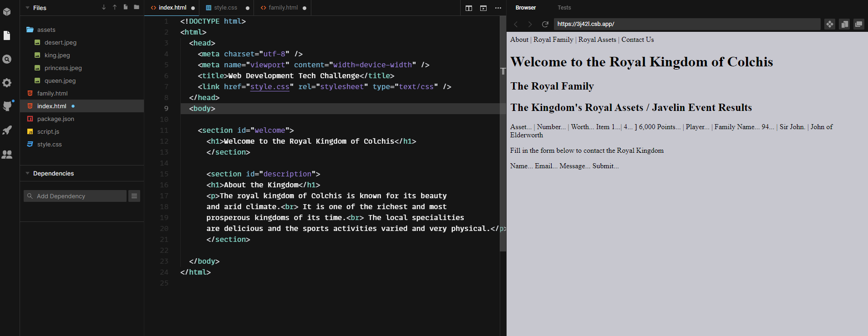Open the search sidebar icon
Viewport: 868px width, 336px height.
point(7,59)
